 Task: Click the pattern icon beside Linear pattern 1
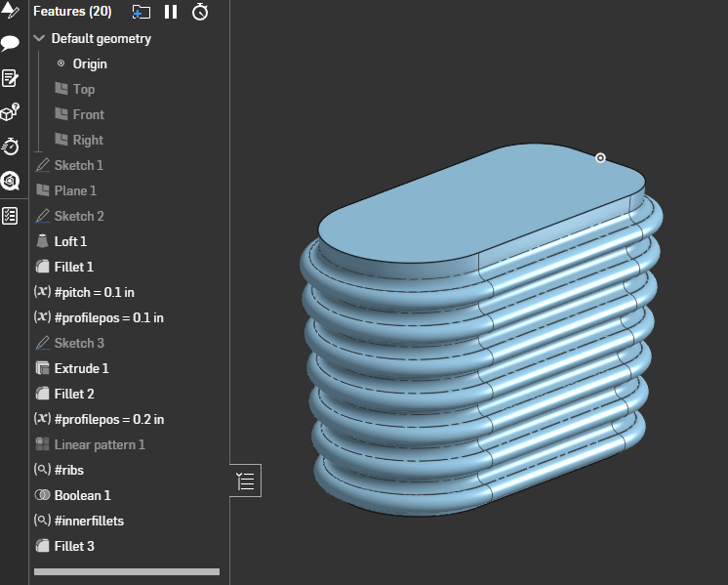pyautogui.click(x=42, y=444)
